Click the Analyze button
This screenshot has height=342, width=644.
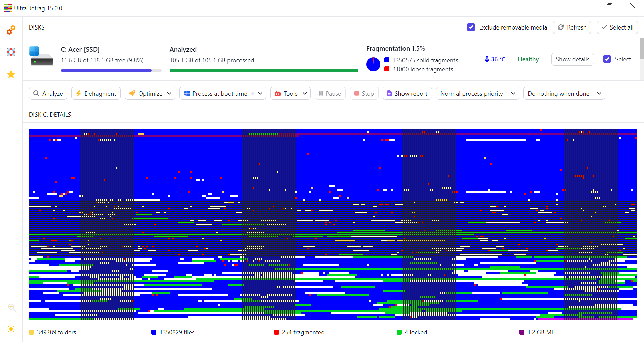pos(48,93)
